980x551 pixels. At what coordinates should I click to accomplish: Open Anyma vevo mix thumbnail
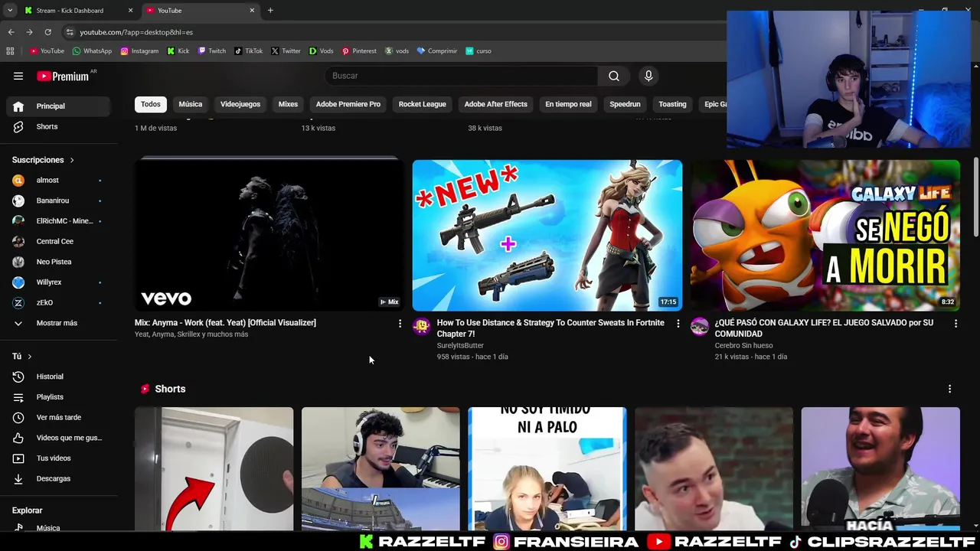(269, 235)
